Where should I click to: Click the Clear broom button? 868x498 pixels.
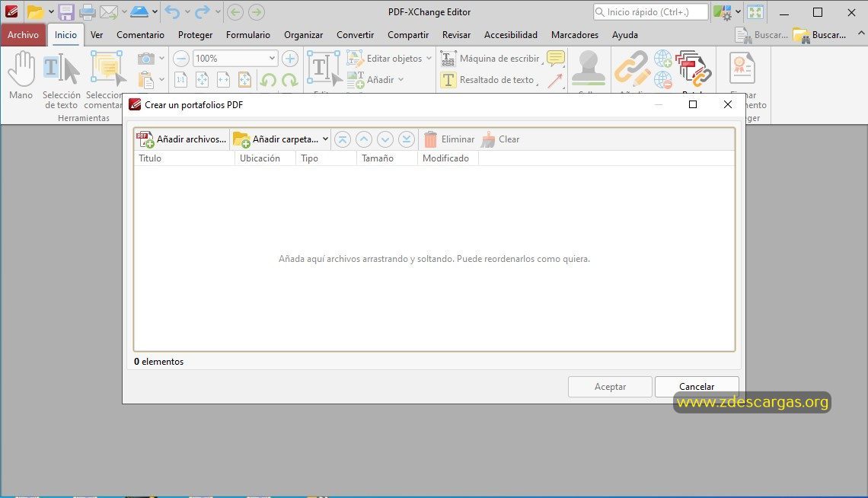[x=500, y=139]
